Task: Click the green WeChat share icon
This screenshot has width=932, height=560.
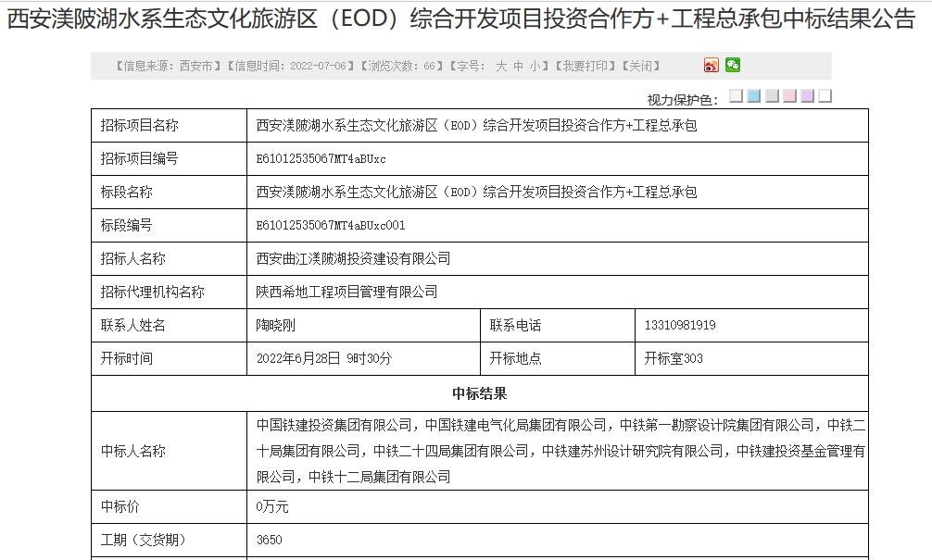Action: (733, 66)
